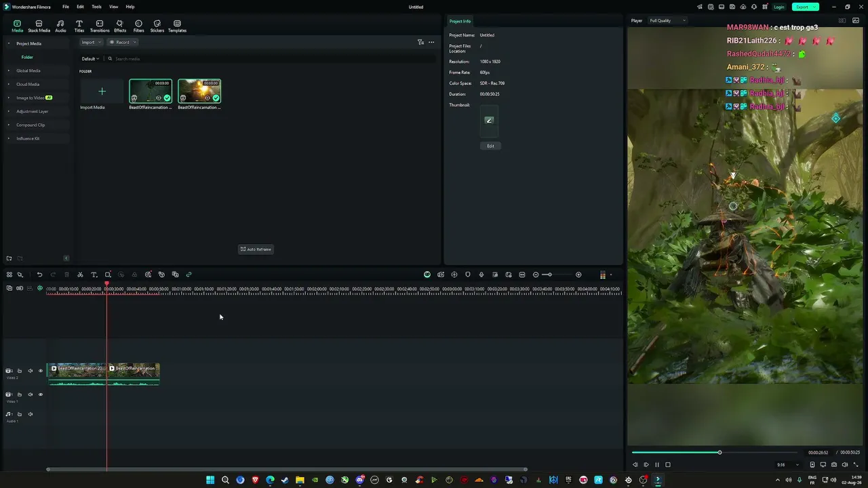Screen dimensions: 868x488
Task: Lock the Audio 1 track
Action: [x=20, y=414]
